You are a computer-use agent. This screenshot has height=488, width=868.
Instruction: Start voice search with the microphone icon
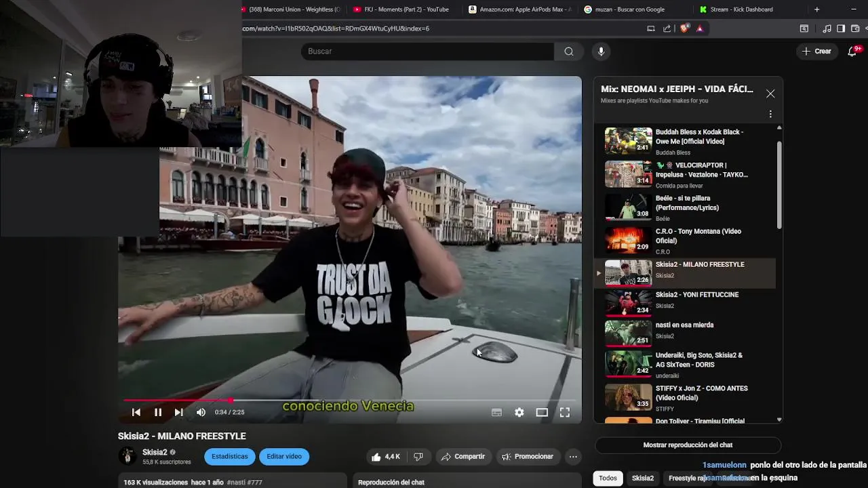tap(601, 52)
